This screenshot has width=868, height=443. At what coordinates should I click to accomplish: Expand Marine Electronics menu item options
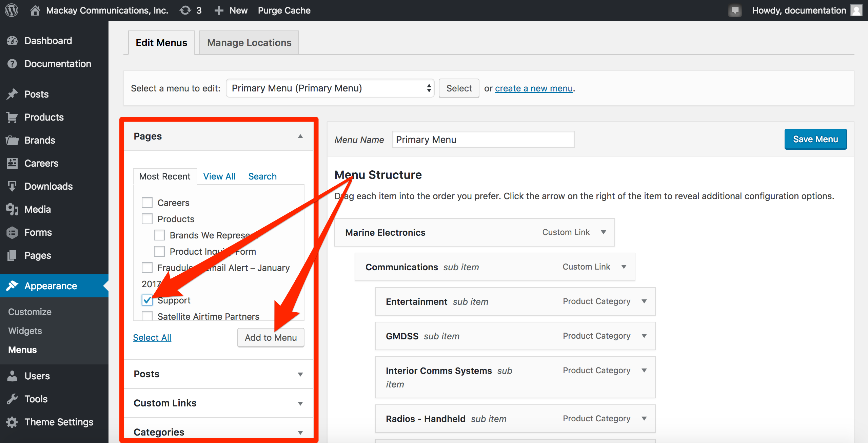(x=603, y=232)
